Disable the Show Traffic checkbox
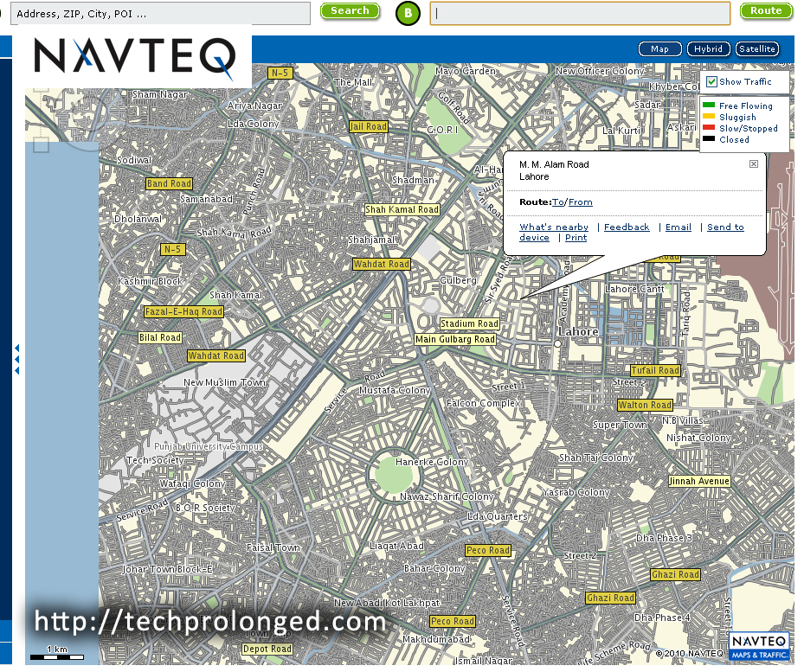This screenshot has height=672, width=804. [x=711, y=81]
